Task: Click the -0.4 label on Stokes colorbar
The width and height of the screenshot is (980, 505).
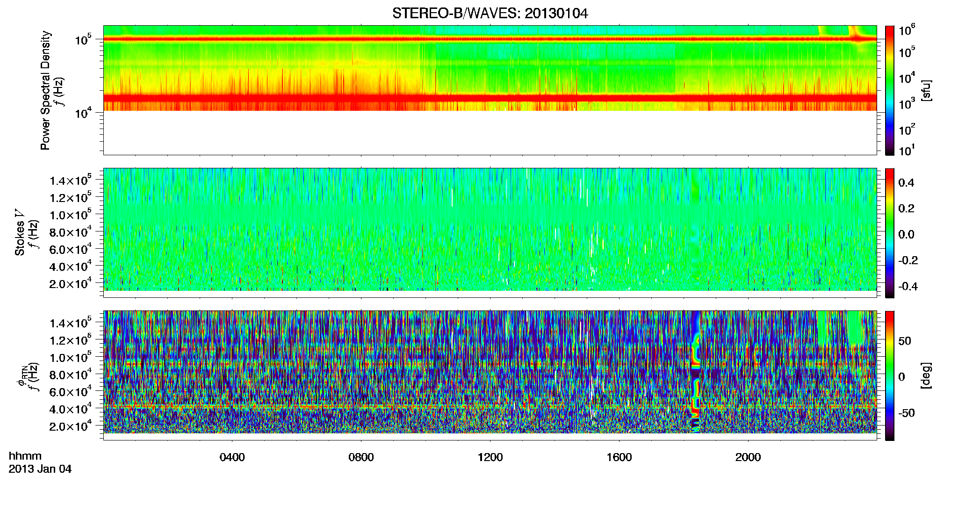Action: coord(908,286)
